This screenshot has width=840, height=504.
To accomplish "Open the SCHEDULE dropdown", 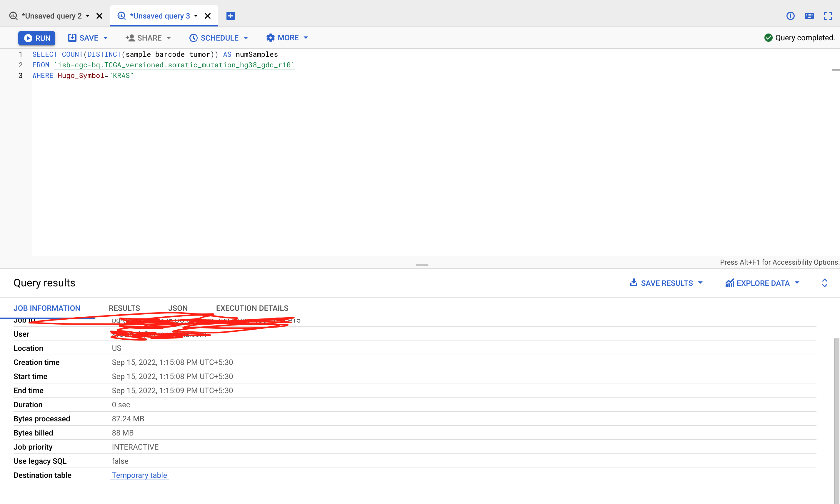I will (x=219, y=38).
